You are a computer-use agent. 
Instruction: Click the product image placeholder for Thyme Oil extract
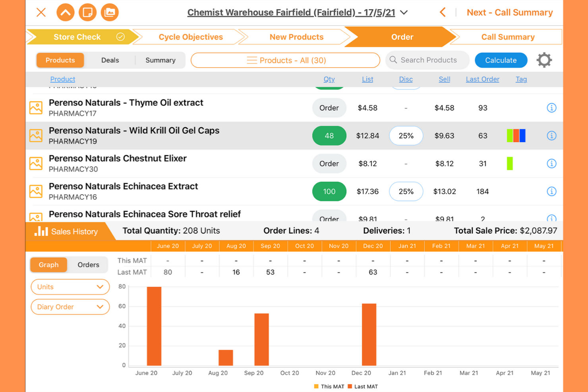tap(36, 108)
